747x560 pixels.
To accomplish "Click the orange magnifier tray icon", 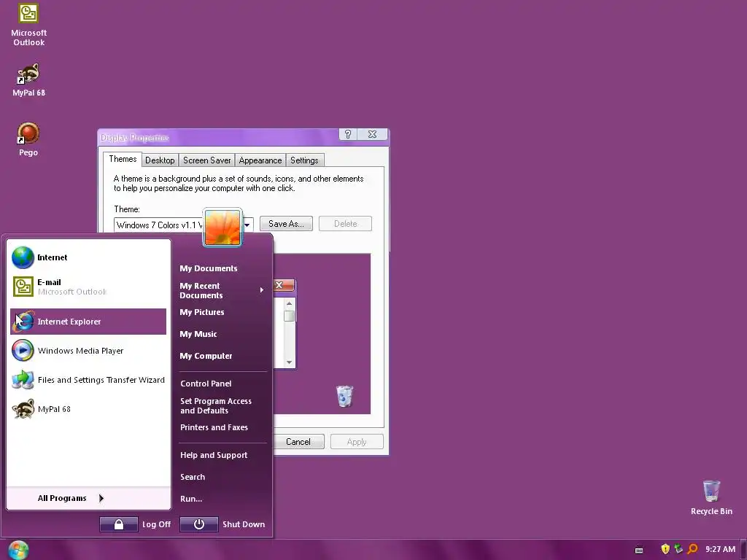I will pyautogui.click(x=693, y=549).
